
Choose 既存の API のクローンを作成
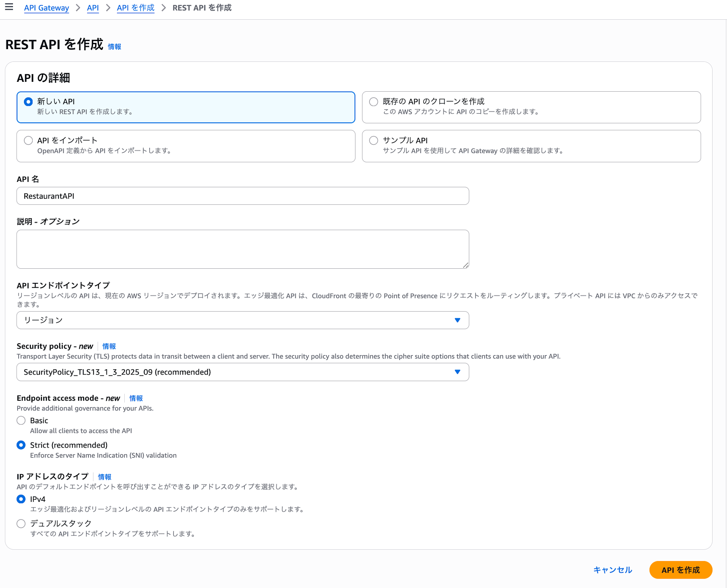(373, 101)
